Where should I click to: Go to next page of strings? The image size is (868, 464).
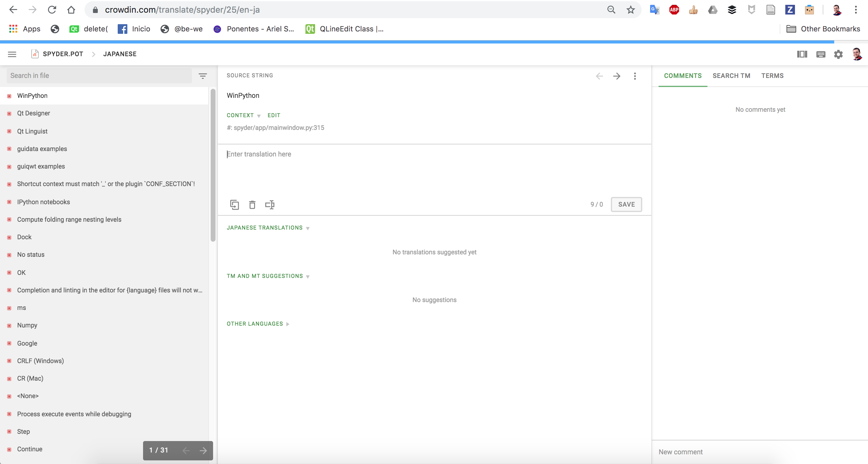click(x=203, y=450)
